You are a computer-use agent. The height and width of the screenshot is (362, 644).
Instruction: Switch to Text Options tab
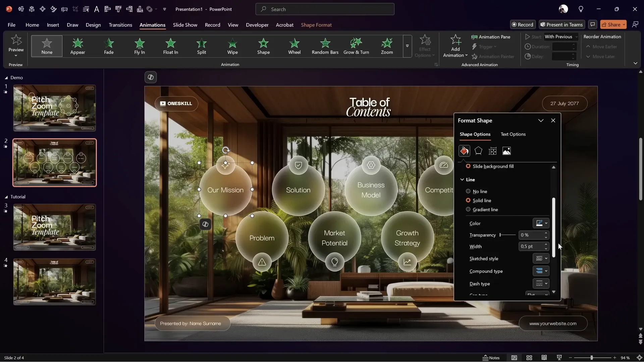point(513,134)
